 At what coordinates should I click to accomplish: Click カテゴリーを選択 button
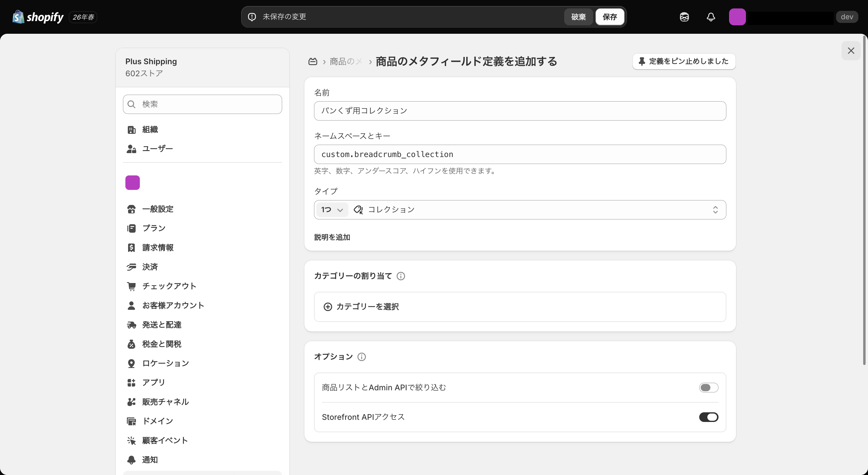[x=520, y=307]
